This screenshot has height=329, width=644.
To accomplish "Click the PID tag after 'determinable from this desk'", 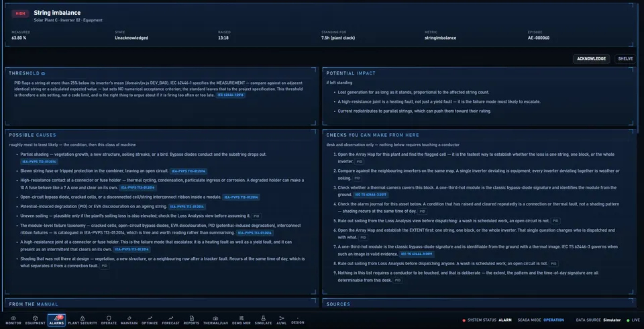I will (x=398, y=281).
